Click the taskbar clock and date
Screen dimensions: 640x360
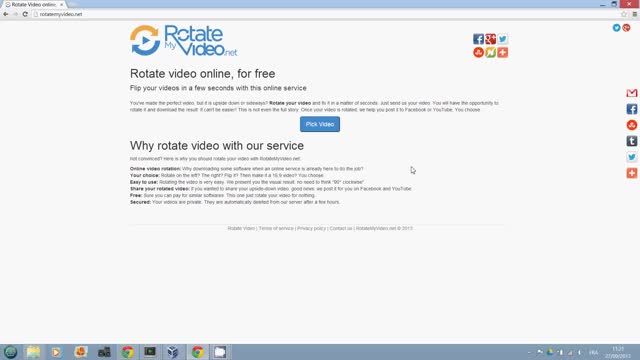(618, 352)
